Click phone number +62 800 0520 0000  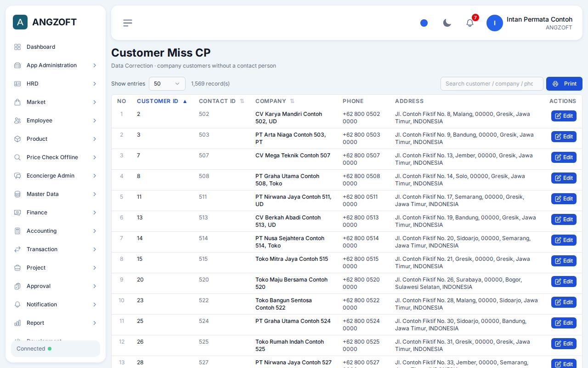361,283
